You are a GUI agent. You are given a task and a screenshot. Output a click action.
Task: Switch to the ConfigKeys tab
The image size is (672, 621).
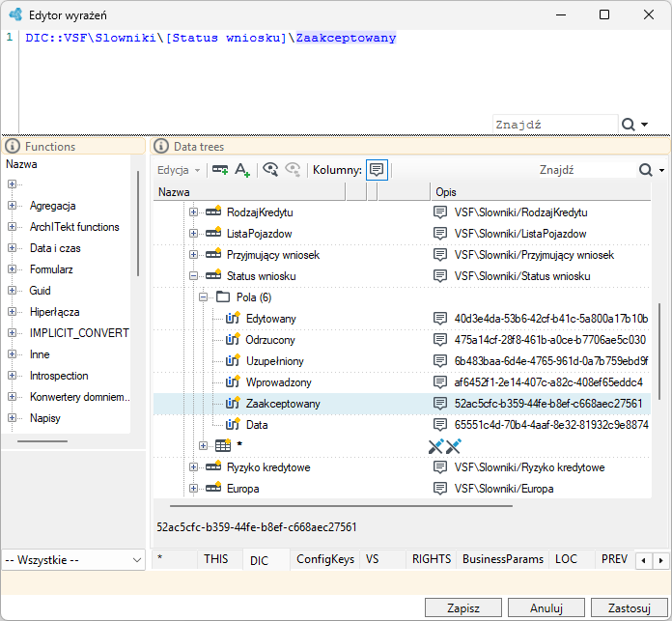point(325,559)
